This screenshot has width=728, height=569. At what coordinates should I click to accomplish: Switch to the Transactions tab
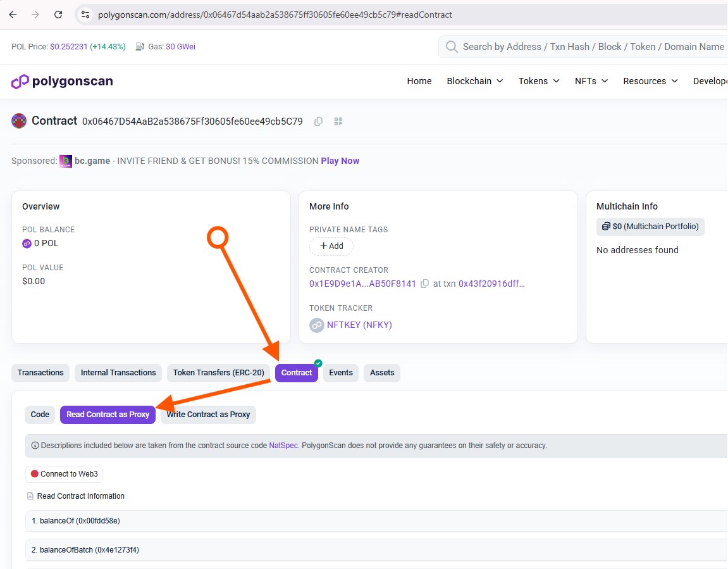coord(40,373)
